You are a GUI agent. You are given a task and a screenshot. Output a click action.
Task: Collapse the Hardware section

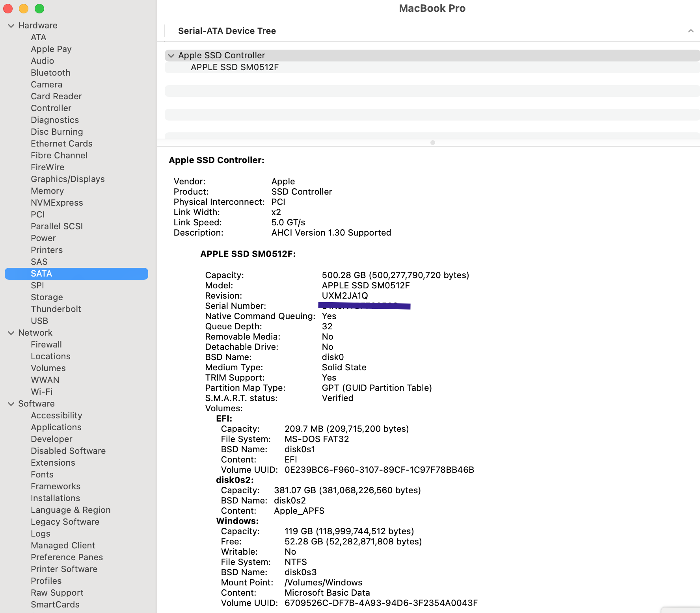(x=11, y=26)
